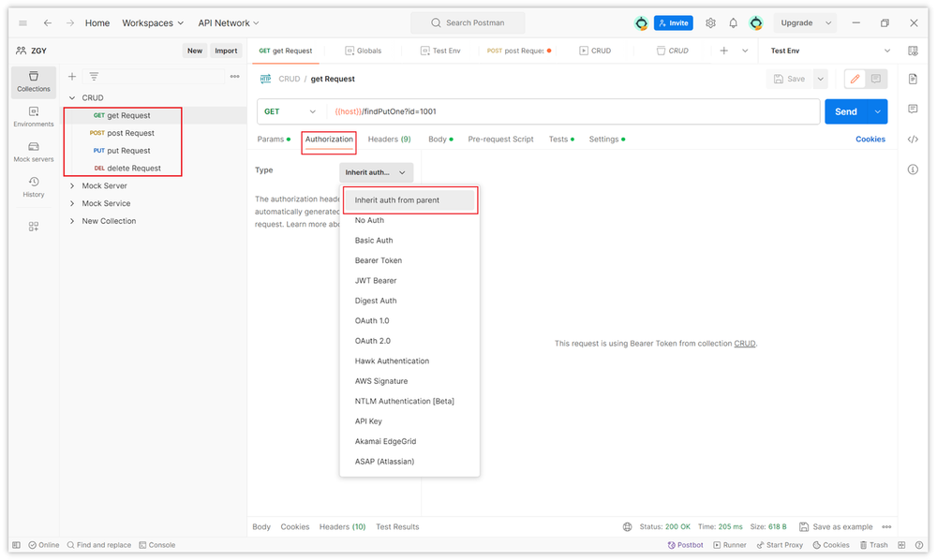Click the settings gear icon
The height and width of the screenshot is (560, 937).
(710, 22)
